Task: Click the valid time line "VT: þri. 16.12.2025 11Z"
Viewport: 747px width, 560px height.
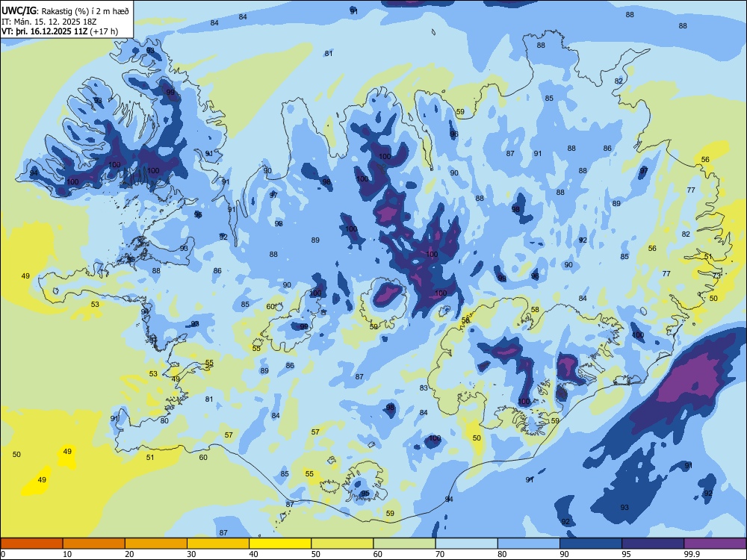Action: point(45,31)
